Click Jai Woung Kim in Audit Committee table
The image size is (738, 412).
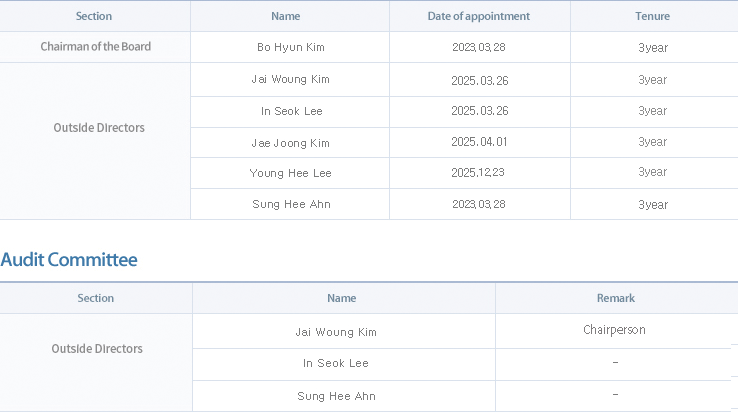(336, 331)
